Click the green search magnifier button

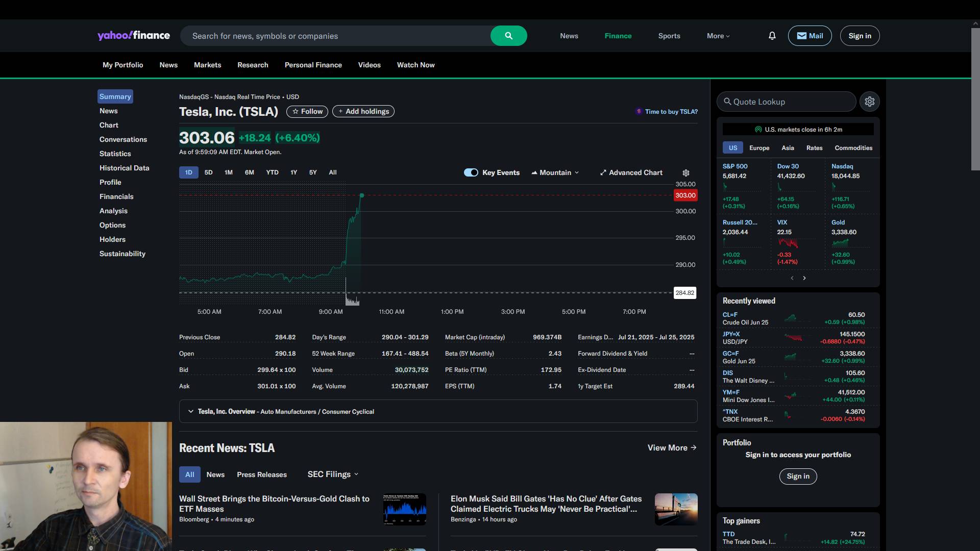508,36
